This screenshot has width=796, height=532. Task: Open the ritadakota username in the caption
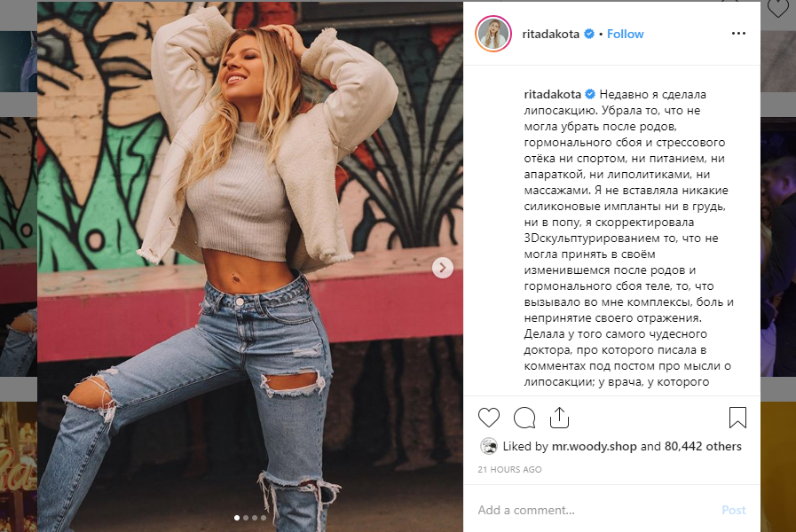coord(552,94)
